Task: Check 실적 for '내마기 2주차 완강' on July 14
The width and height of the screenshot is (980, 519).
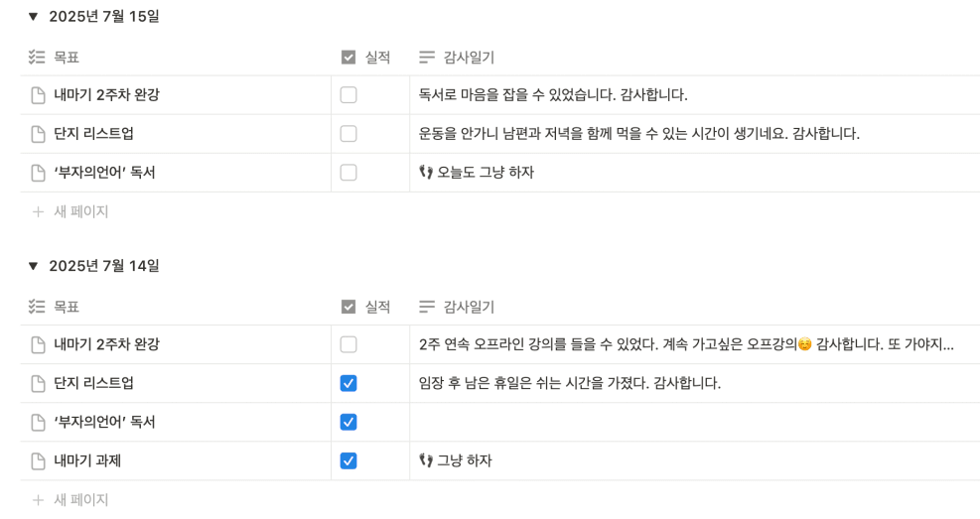Action: click(x=349, y=344)
